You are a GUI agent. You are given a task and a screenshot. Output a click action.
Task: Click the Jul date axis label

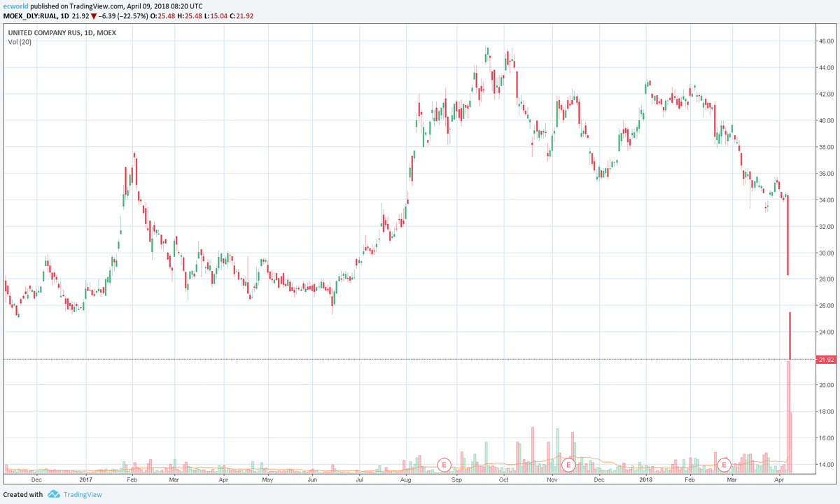click(x=358, y=479)
